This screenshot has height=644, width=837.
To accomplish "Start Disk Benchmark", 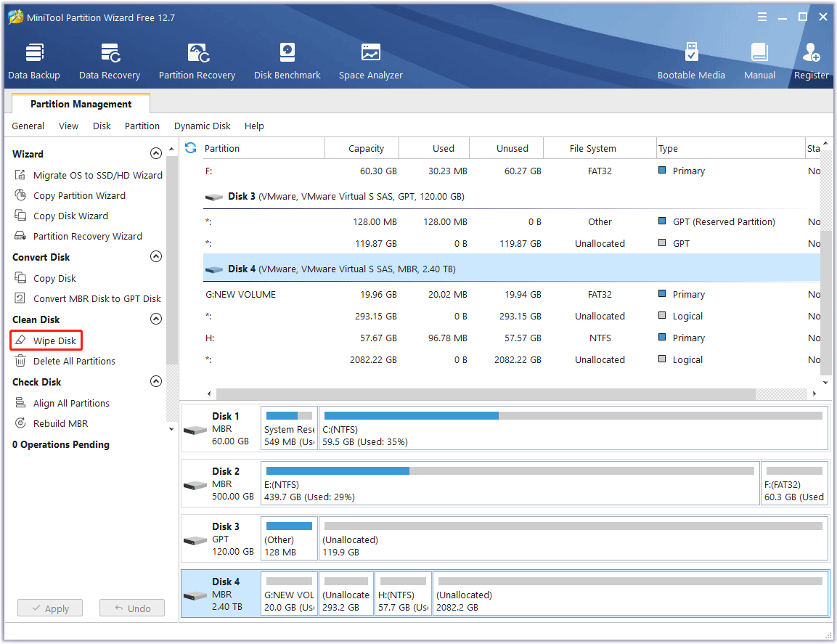I will click(x=287, y=62).
